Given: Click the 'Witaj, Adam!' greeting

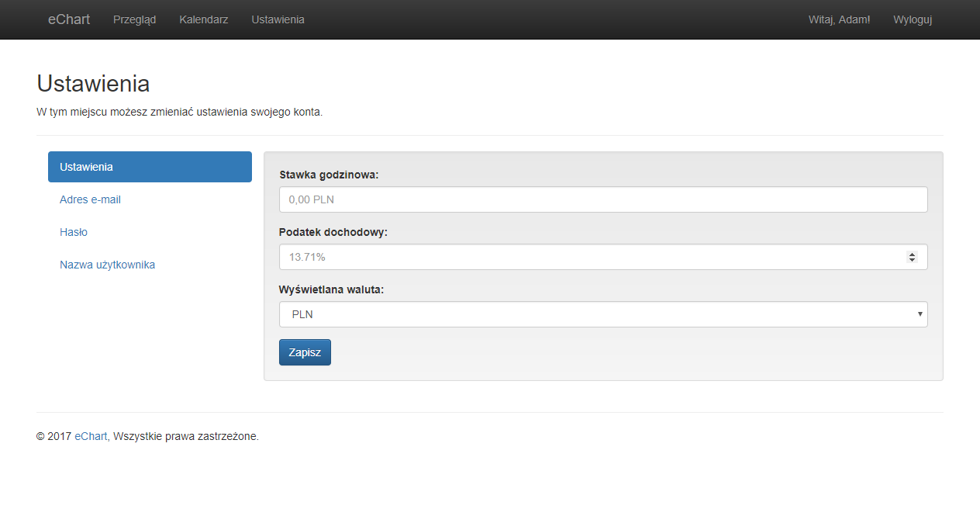Looking at the screenshot, I should 839,19.
